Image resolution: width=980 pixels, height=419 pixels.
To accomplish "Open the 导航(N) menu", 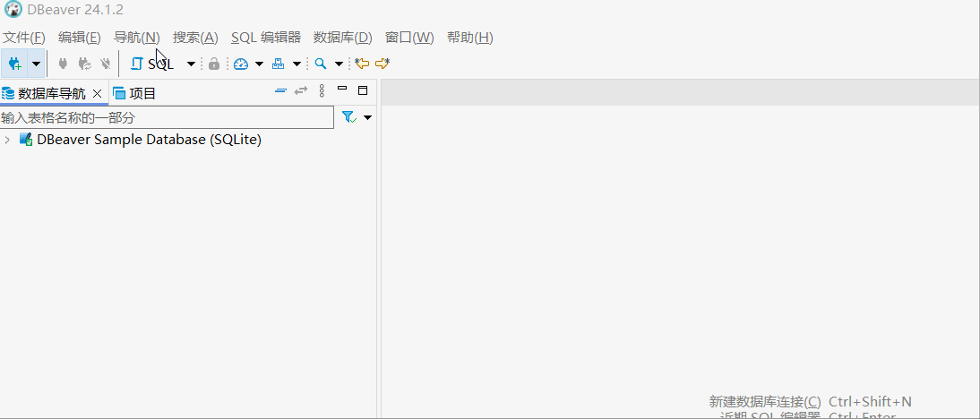I will [137, 38].
